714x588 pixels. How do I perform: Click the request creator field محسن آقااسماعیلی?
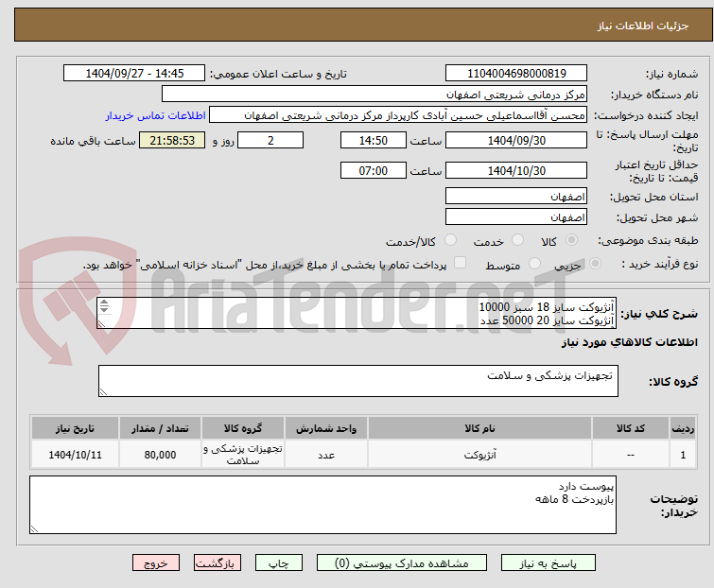[x=398, y=115]
